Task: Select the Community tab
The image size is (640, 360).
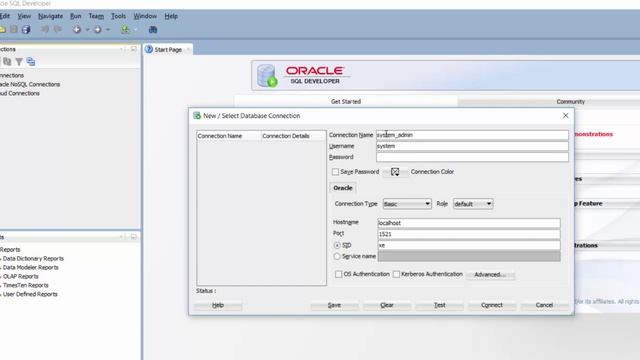Action: tap(570, 101)
